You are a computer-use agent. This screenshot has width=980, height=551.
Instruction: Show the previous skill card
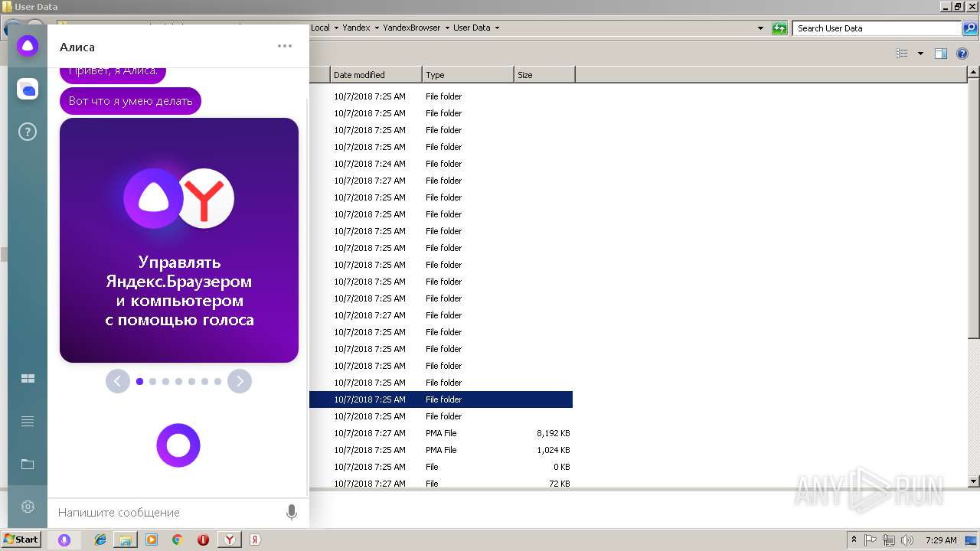pyautogui.click(x=117, y=381)
